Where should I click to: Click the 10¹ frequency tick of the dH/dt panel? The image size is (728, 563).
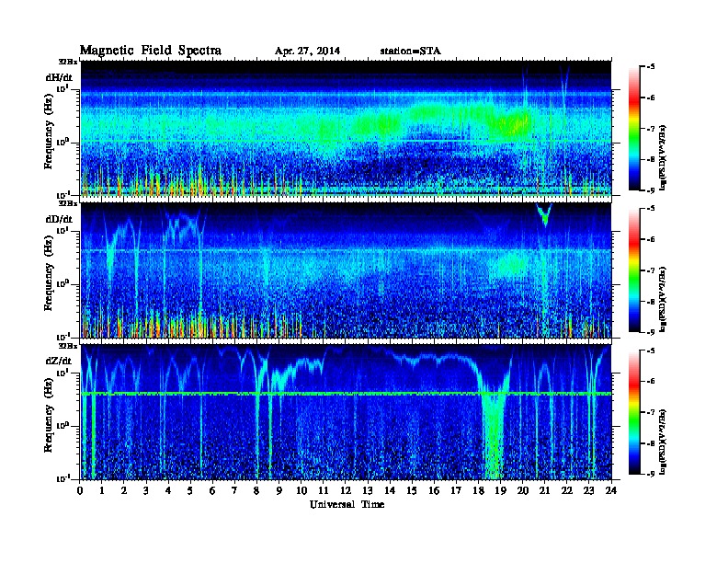coord(63,88)
